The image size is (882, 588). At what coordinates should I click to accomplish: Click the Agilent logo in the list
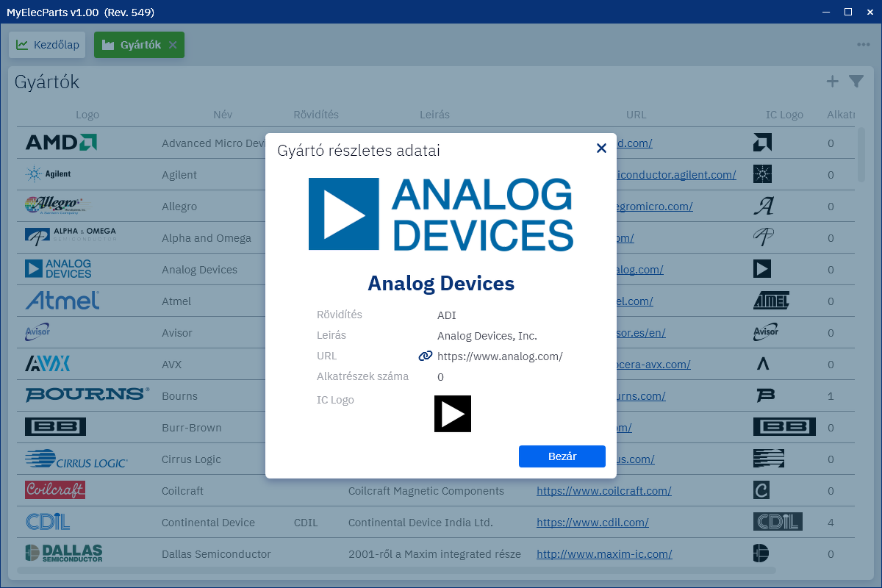(49, 174)
